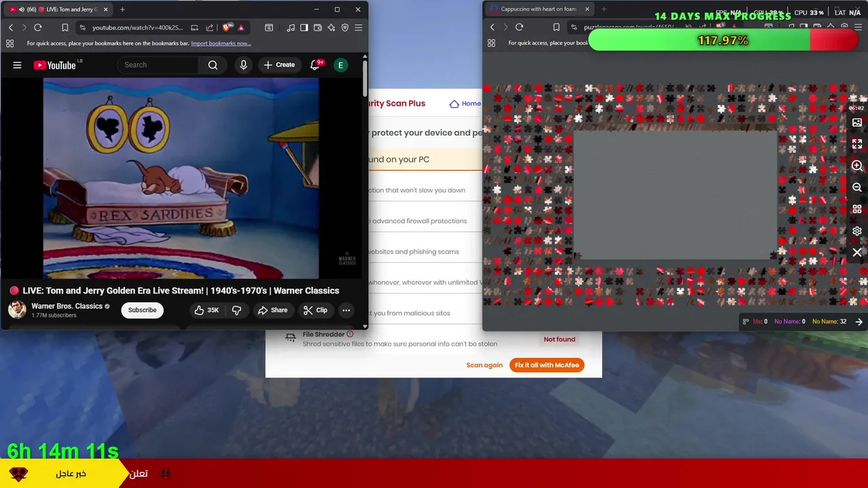Open Brave Wallet icon in YouTube window
Screen dimensions: 868x488
[x=318, y=28]
